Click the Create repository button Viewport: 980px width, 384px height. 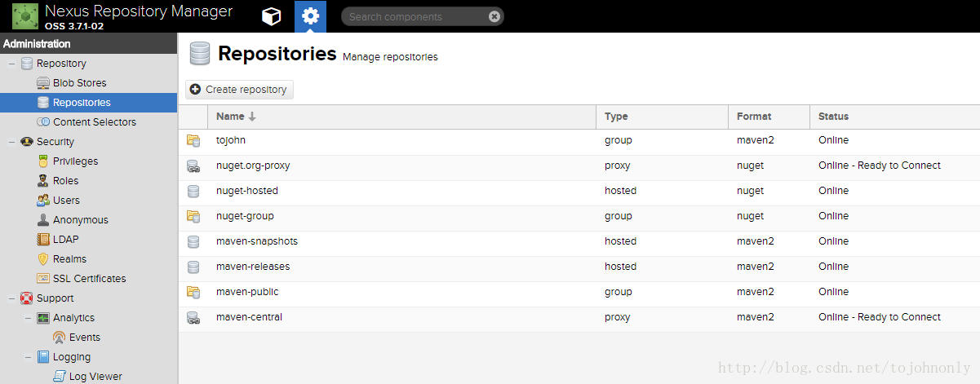239,90
